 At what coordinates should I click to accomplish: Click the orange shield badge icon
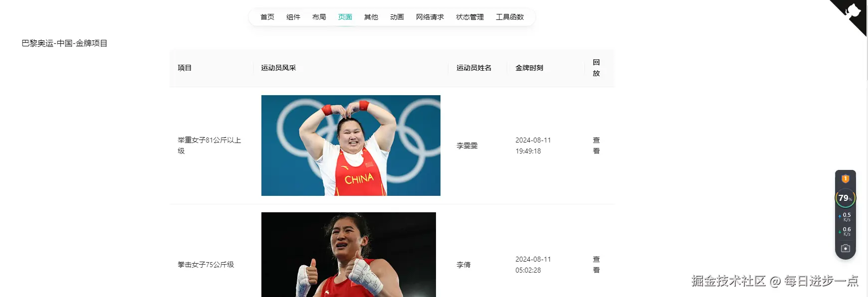click(845, 179)
